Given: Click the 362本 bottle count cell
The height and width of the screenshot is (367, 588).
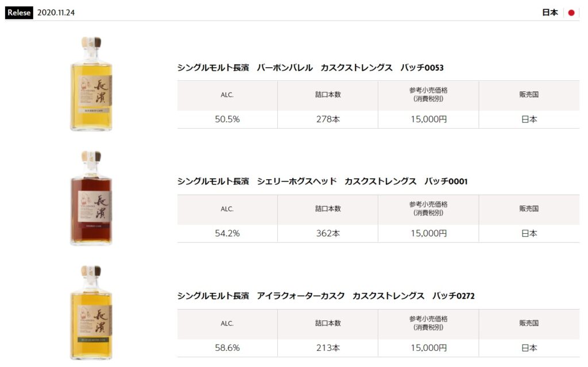Looking at the screenshot, I should (328, 233).
